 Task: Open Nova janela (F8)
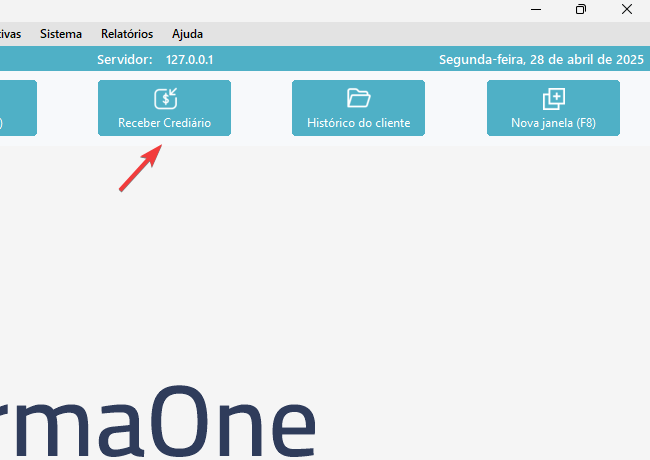click(x=553, y=108)
